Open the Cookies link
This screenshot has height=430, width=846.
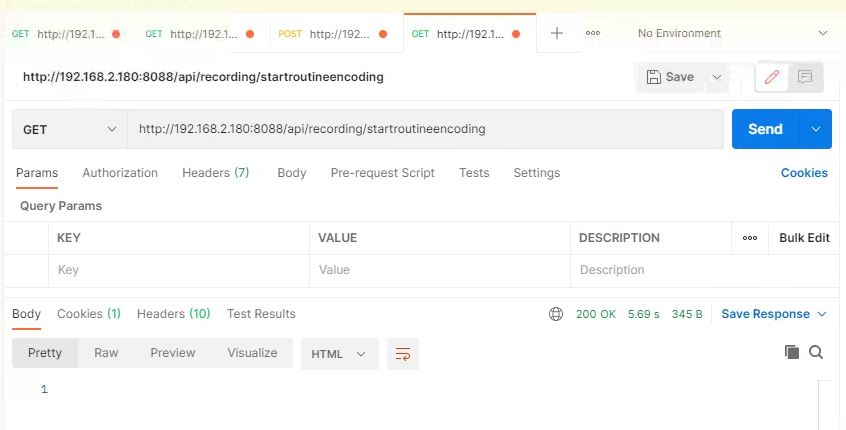804,173
